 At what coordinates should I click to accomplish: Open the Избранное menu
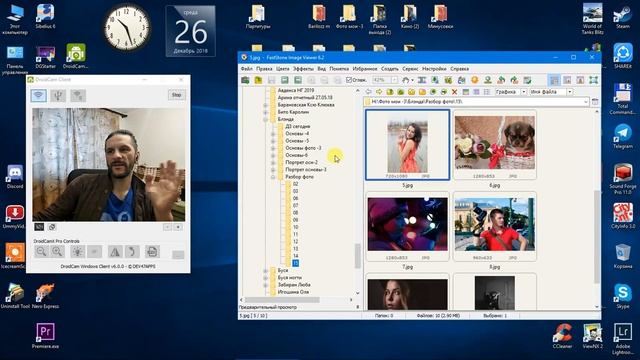[x=365, y=69]
